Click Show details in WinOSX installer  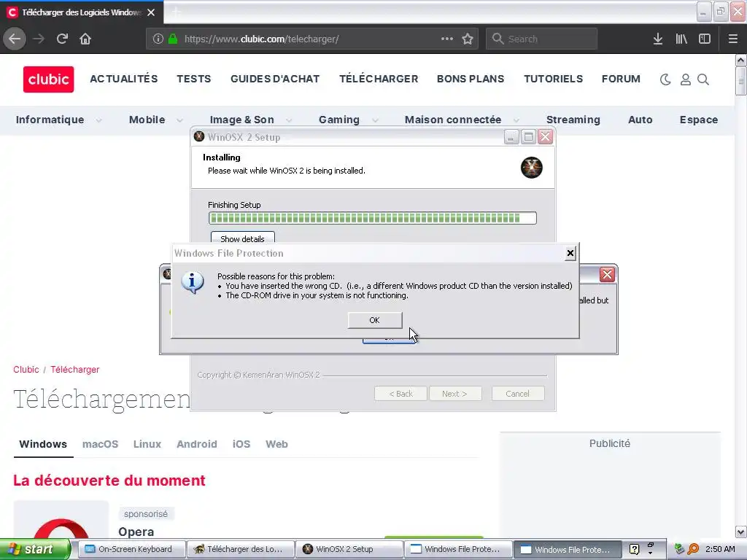(242, 238)
